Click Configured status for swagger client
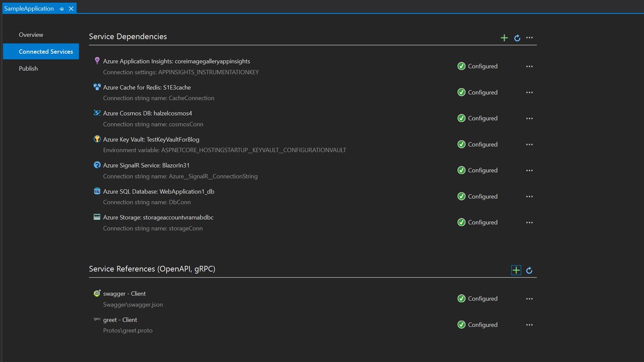This screenshot has width=644, height=362. [x=483, y=298]
